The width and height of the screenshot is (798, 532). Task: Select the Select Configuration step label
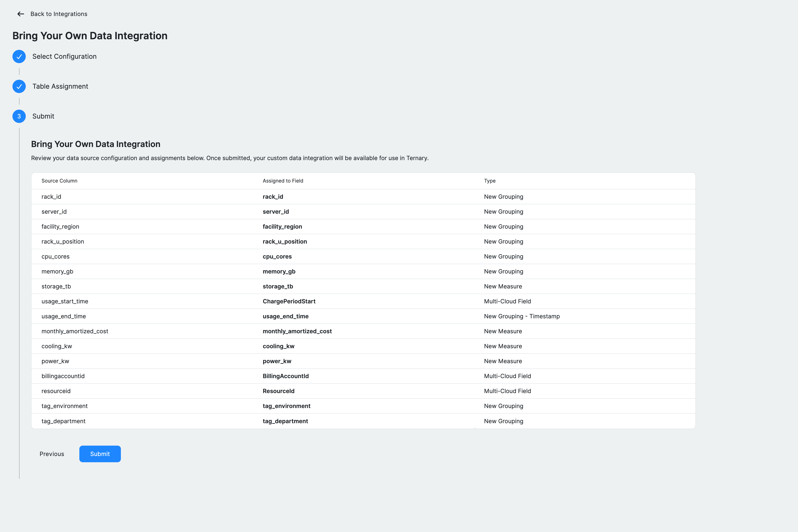click(x=64, y=57)
